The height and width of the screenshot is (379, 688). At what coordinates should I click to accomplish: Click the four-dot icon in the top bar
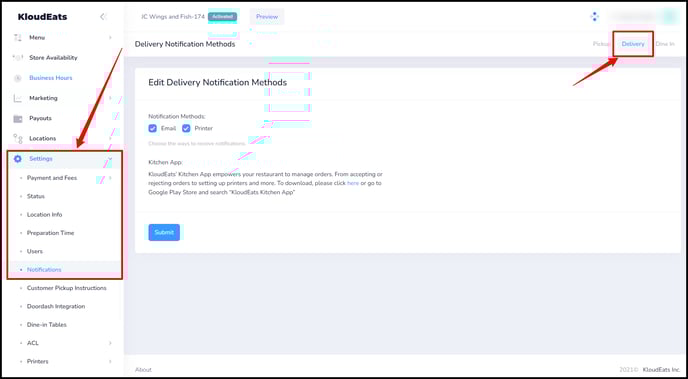pyautogui.click(x=594, y=17)
